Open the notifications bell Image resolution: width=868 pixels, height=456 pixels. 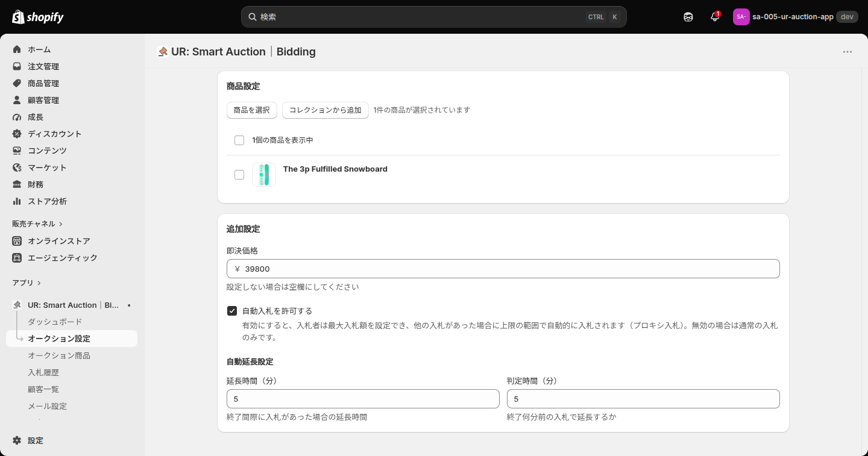pyautogui.click(x=715, y=17)
